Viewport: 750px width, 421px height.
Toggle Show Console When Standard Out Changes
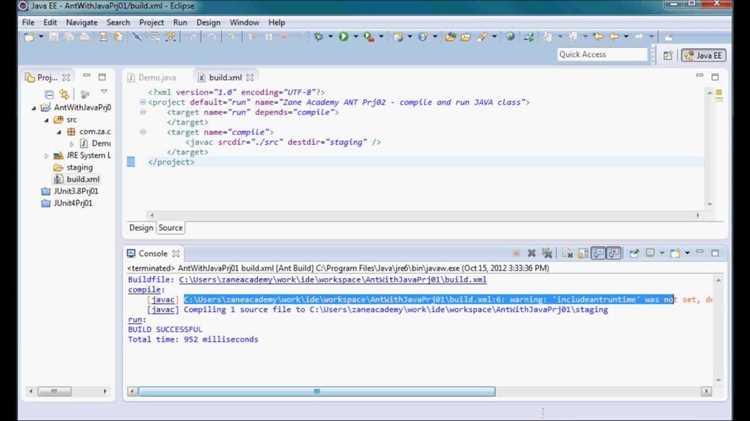[598, 253]
